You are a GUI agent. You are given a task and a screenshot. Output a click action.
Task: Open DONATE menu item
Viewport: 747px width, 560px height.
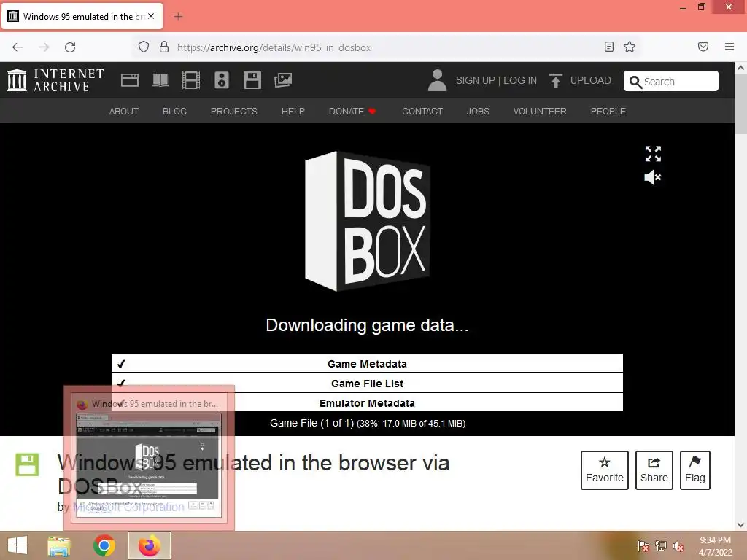[352, 111]
